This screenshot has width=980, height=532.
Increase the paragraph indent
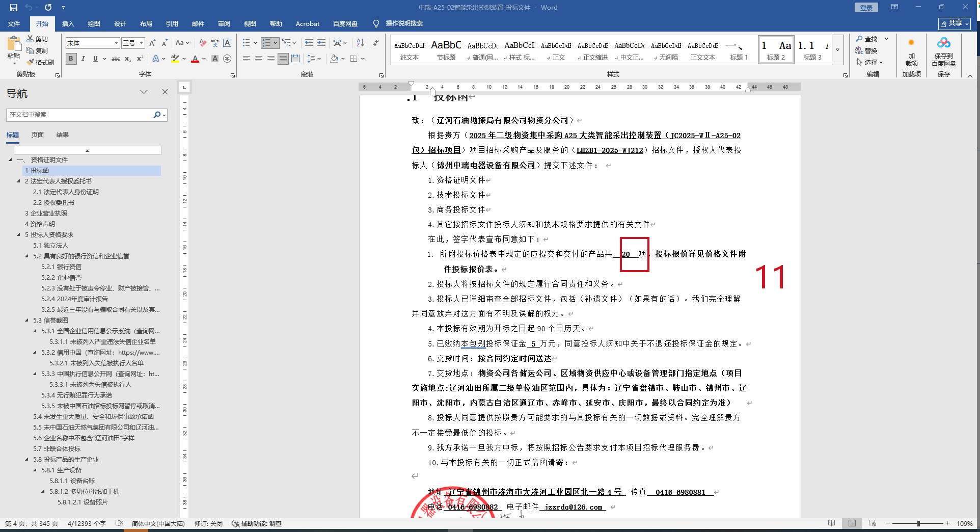pos(321,43)
